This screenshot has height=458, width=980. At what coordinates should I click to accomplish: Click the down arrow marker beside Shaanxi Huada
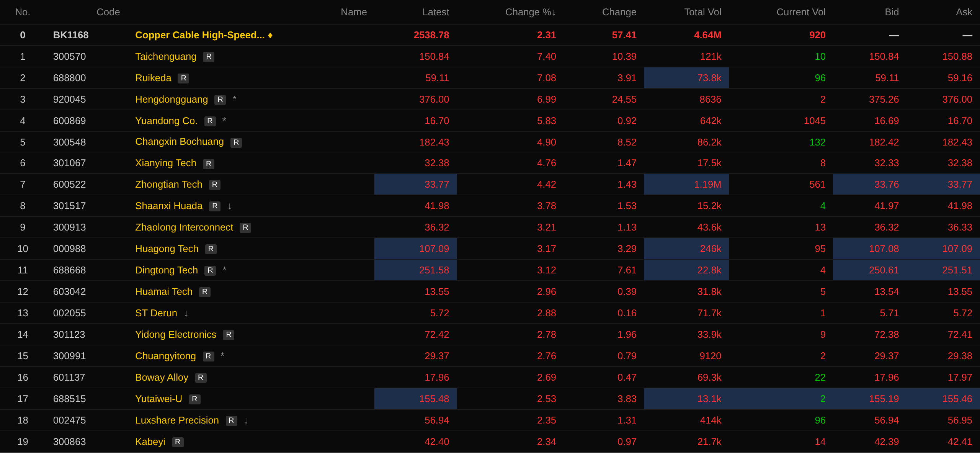coord(230,206)
